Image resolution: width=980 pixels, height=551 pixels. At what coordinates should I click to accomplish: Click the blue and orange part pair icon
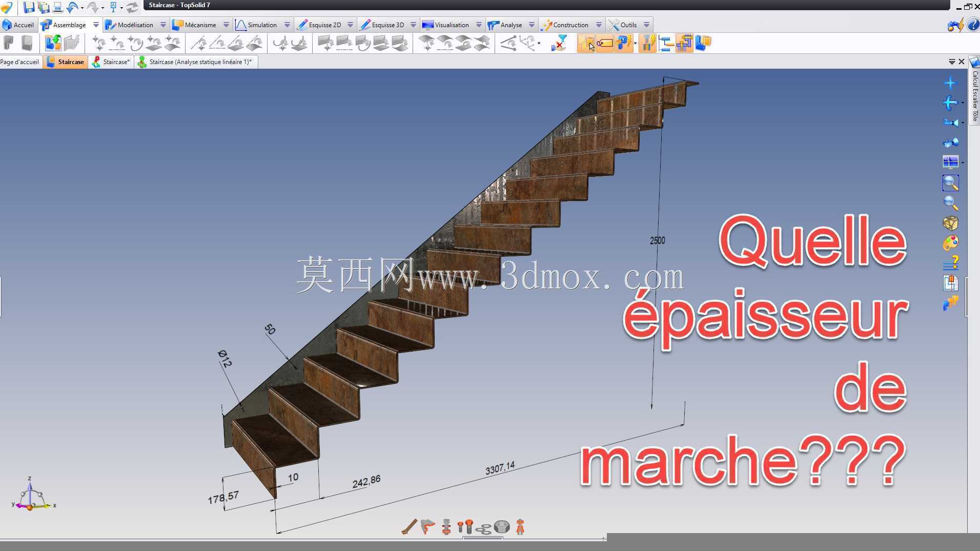click(703, 43)
